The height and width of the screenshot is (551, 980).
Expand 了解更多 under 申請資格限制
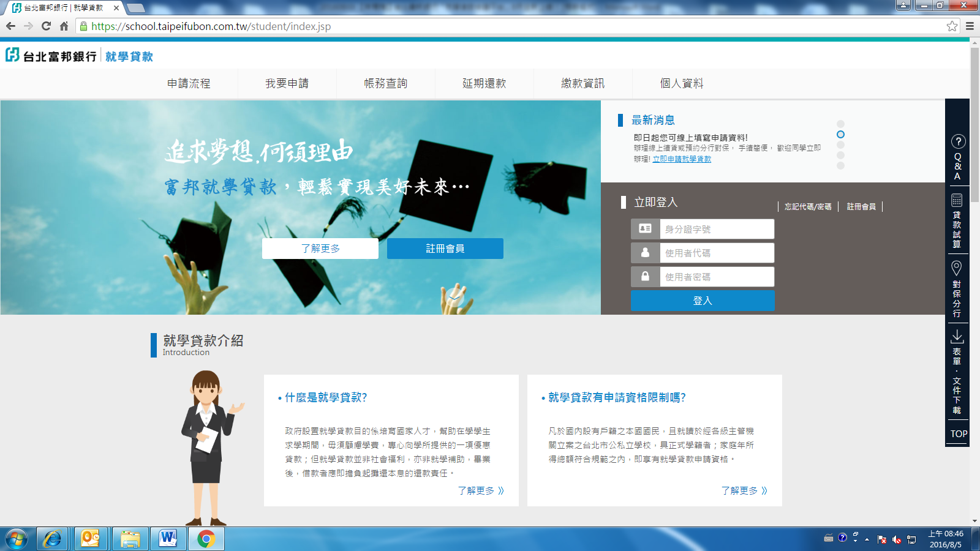tap(744, 490)
